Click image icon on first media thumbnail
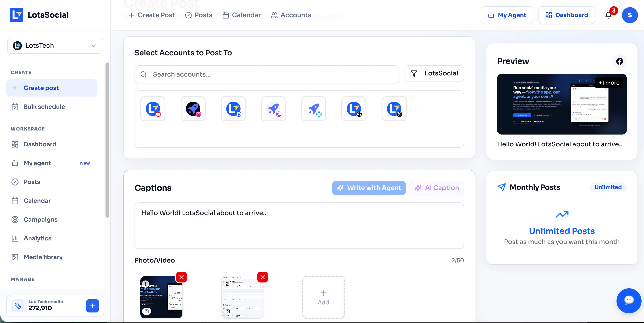644x323 pixels. tap(147, 311)
